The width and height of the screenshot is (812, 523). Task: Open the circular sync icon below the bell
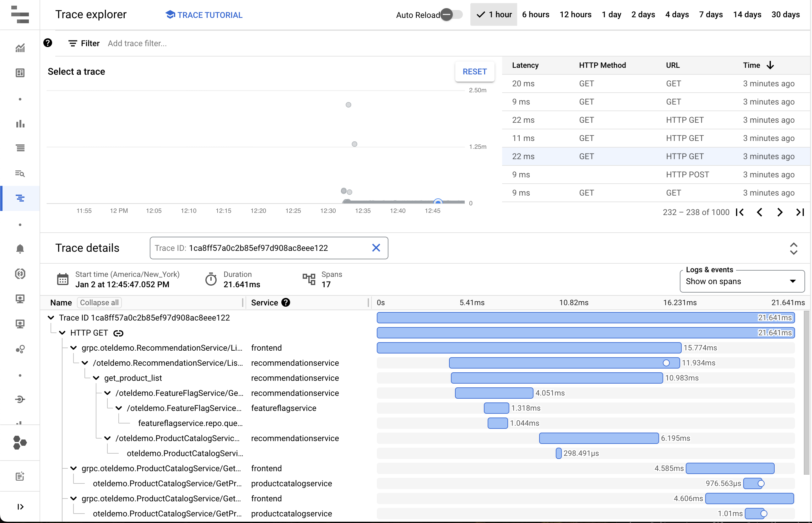[20, 274]
